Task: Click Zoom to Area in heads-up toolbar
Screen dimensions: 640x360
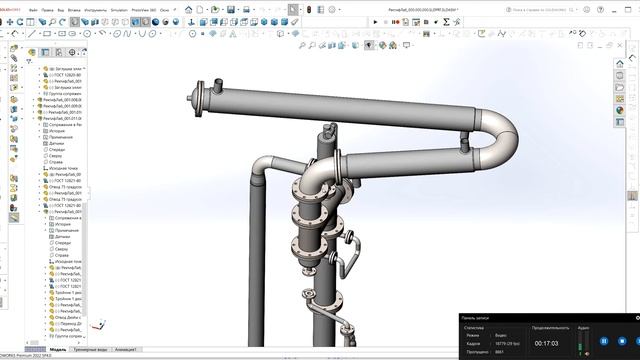Action: point(312,45)
